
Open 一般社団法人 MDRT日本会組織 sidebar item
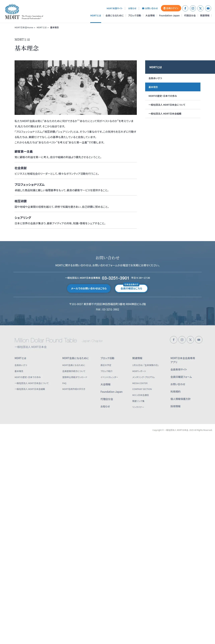pyautogui.click(x=173, y=114)
